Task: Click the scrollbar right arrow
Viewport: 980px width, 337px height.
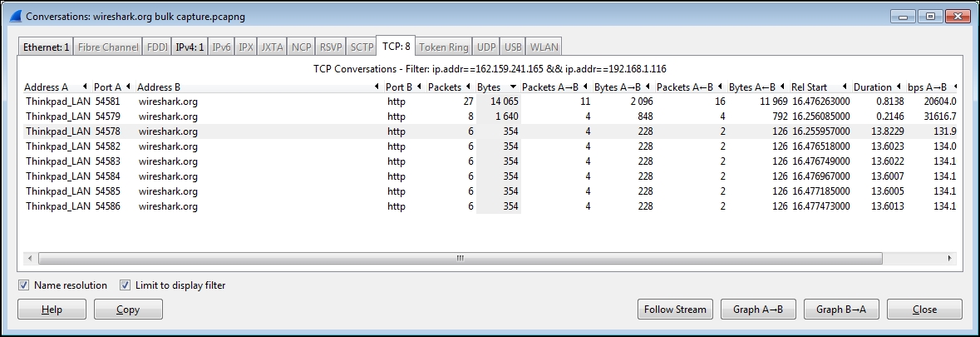Action: [x=950, y=258]
